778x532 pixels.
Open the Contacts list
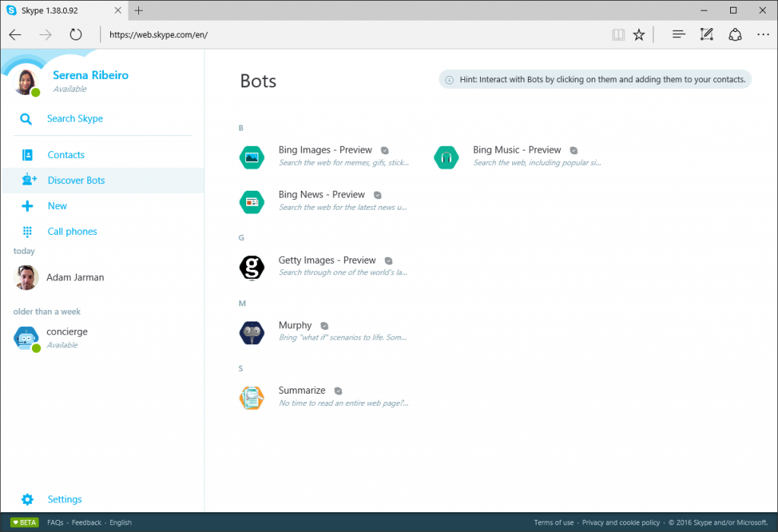pos(66,155)
